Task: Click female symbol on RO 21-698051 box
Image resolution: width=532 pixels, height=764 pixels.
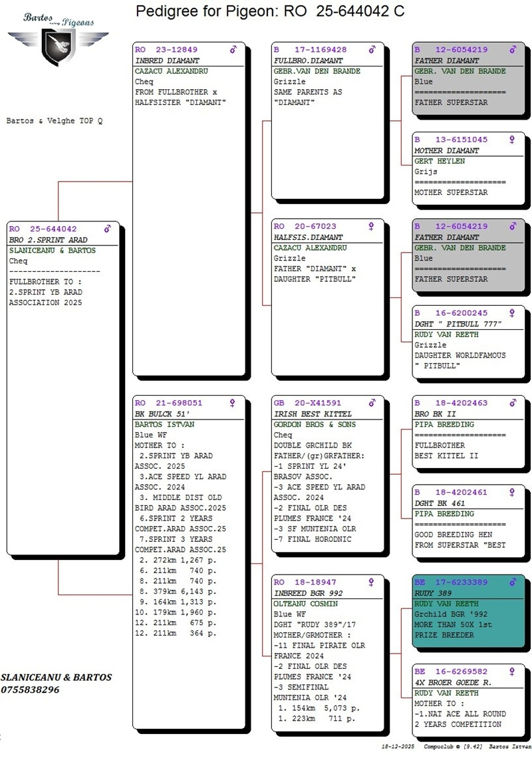Action: point(233,403)
